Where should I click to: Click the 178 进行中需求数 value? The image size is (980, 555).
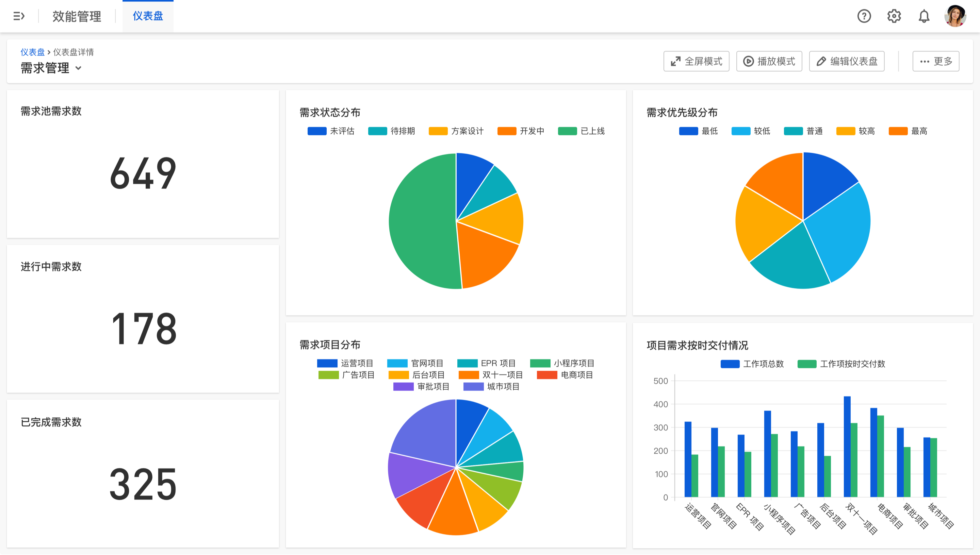[144, 328]
